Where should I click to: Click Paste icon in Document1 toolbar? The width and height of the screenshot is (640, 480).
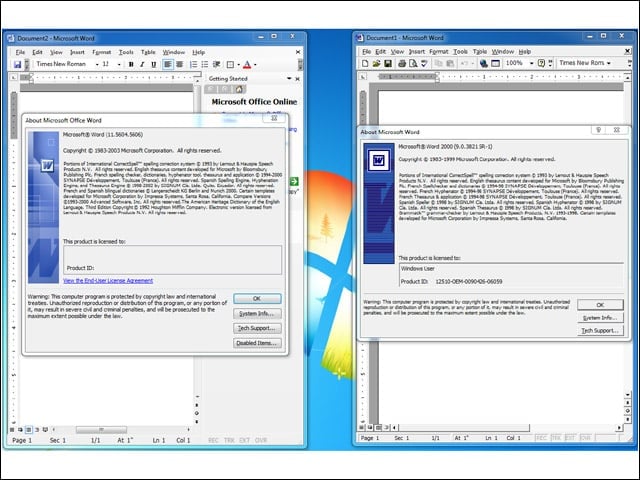pos(450,63)
